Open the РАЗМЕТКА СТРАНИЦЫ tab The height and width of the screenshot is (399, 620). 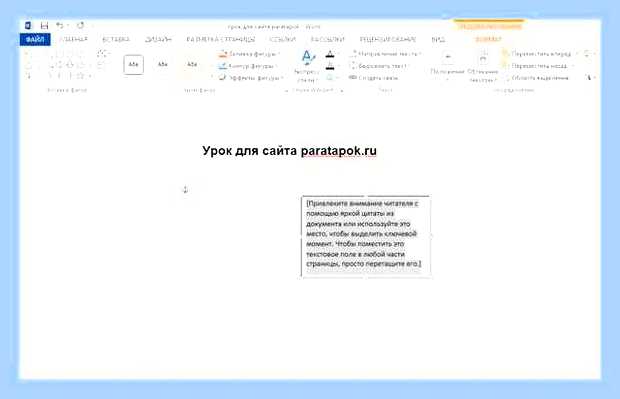tap(221, 39)
